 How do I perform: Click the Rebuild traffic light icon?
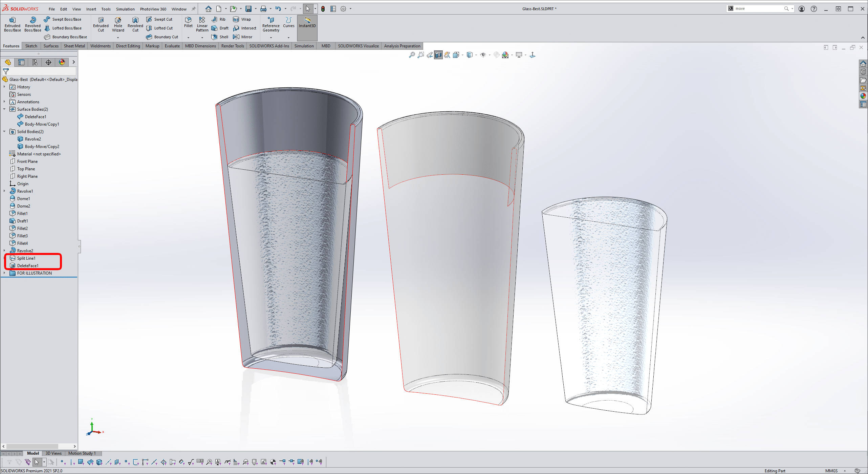coord(323,9)
